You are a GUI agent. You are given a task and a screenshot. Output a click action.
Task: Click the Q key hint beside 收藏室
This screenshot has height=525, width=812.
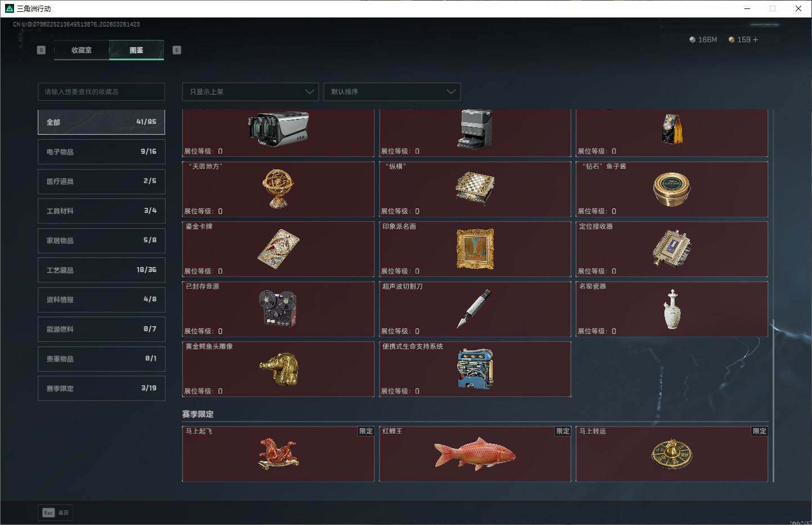[41, 50]
